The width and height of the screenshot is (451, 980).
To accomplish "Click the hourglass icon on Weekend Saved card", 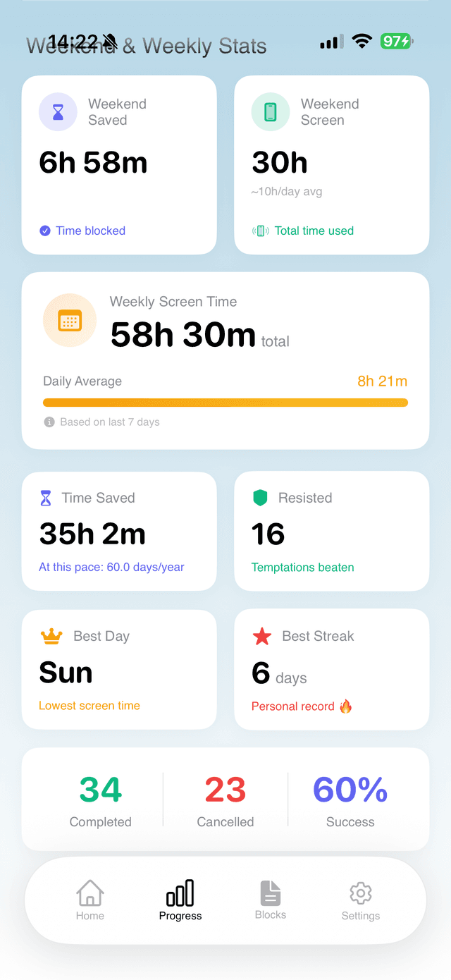I will point(58,111).
